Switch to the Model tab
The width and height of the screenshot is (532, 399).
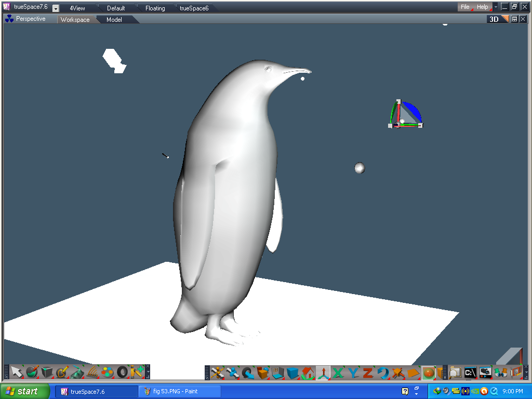coord(114,19)
